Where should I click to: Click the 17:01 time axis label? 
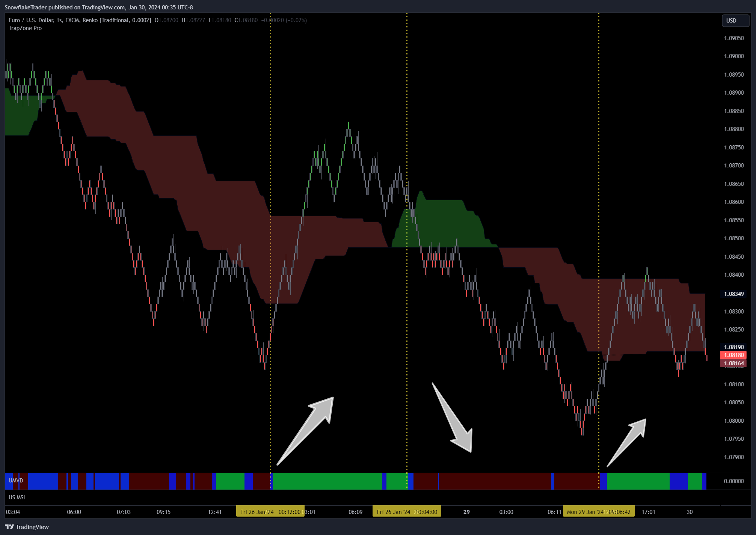(648, 512)
